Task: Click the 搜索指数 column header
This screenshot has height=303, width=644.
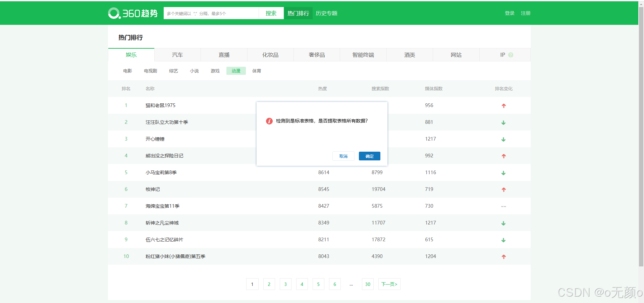Action: 380,89
